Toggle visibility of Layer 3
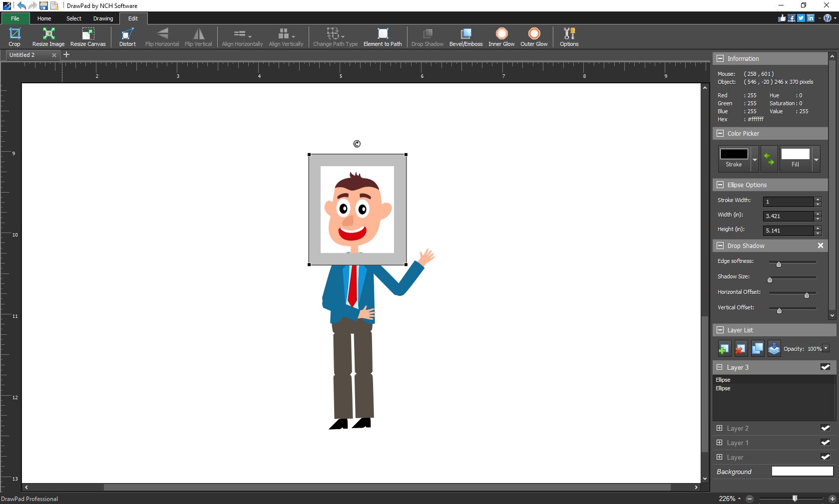Image resolution: width=839 pixels, height=504 pixels. click(825, 367)
